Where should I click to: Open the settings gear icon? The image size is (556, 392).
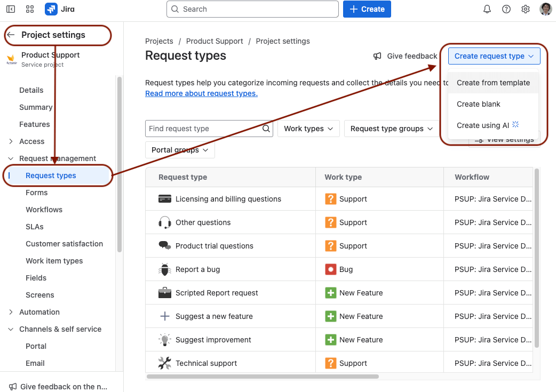tap(526, 9)
